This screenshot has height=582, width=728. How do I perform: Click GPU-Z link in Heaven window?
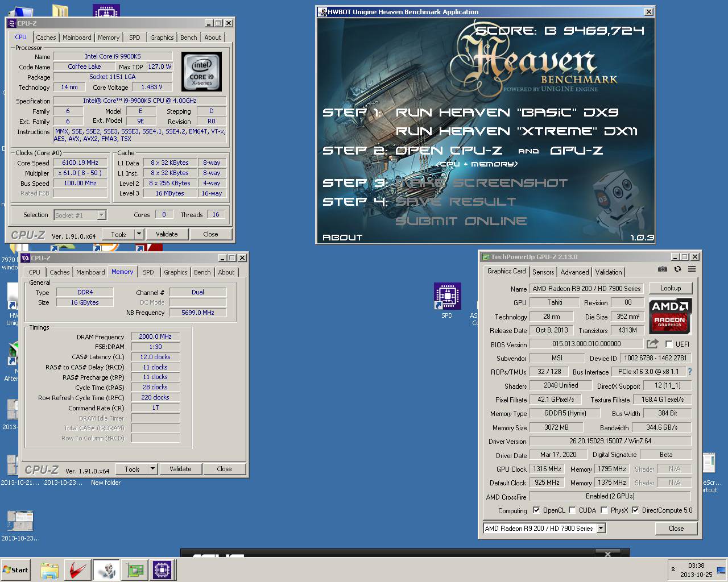click(577, 151)
